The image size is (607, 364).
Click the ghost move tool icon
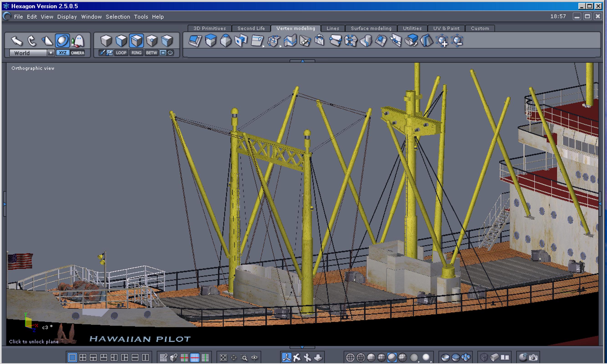78,41
